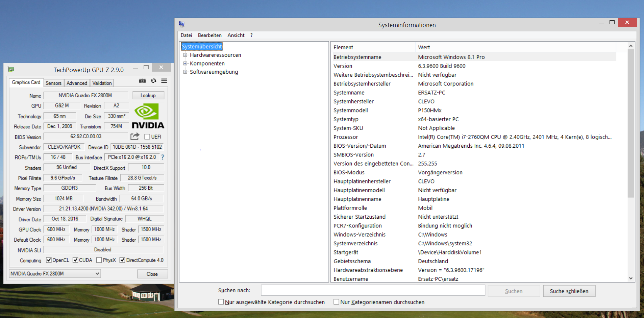Click the Wert column header
644x318 pixels.
click(x=516, y=47)
